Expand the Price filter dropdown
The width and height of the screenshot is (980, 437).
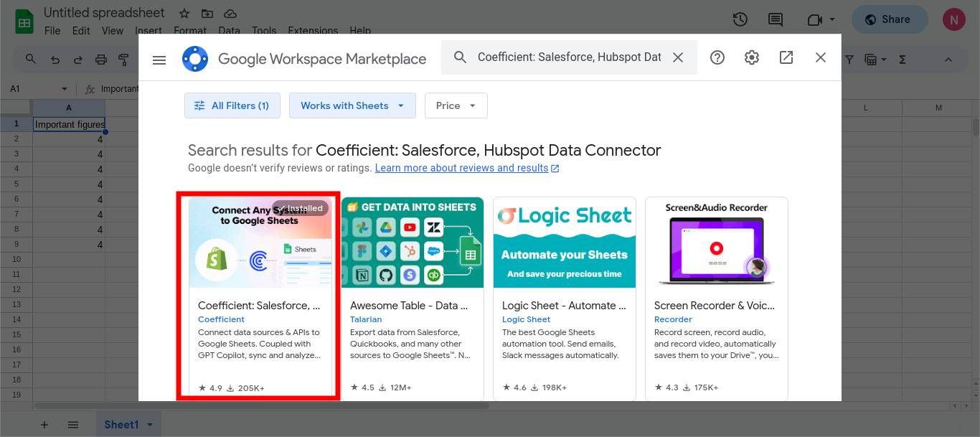click(456, 105)
